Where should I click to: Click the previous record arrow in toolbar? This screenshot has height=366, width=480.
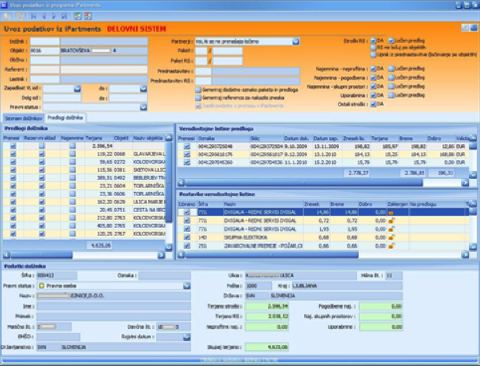point(44,16)
